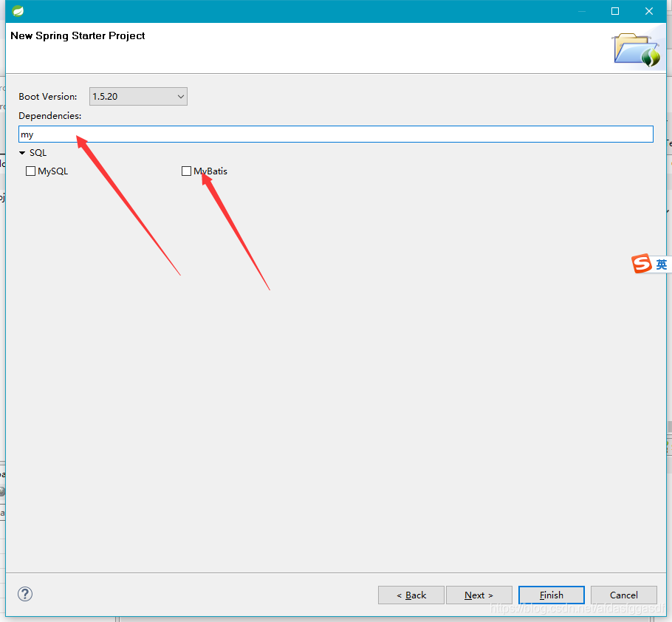Click the Spring project folder wizard image
Screen dimensions: 672x622
(x=637, y=50)
